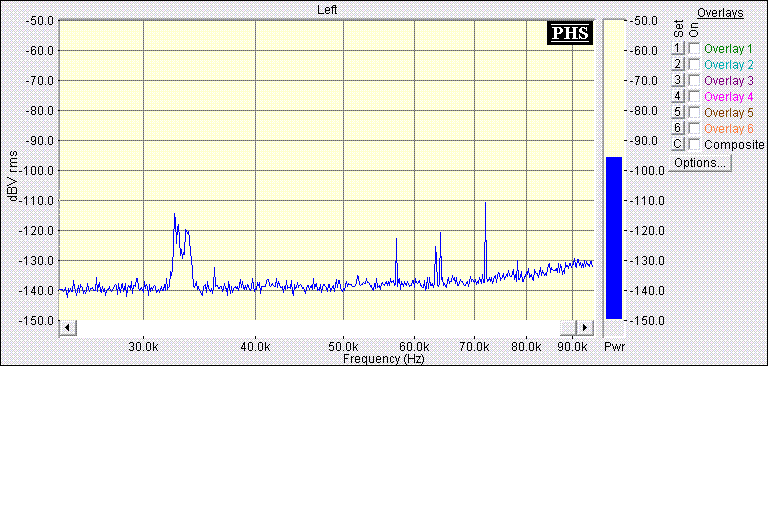
Task: Click scrollbar thumb beside right arrow
Action: click(568, 327)
